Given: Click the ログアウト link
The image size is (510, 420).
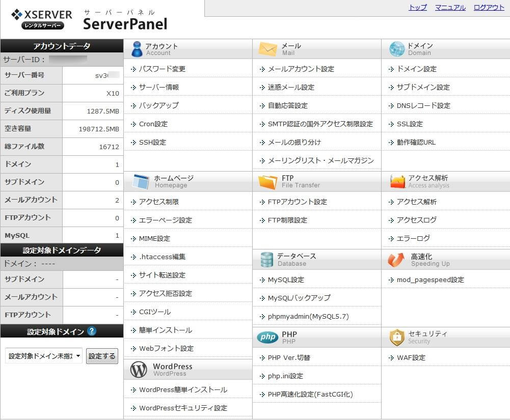Looking at the screenshot, I should pyautogui.click(x=489, y=7).
